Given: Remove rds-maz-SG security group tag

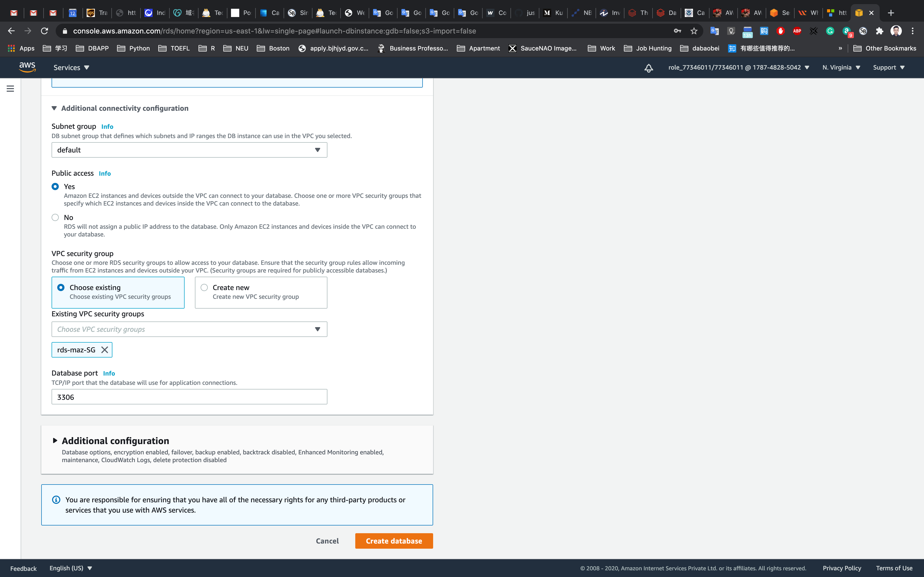Looking at the screenshot, I should 104,350.
